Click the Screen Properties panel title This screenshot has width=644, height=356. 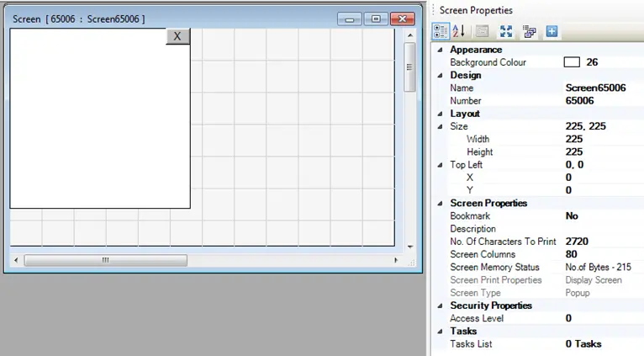(x=476, y=10)
